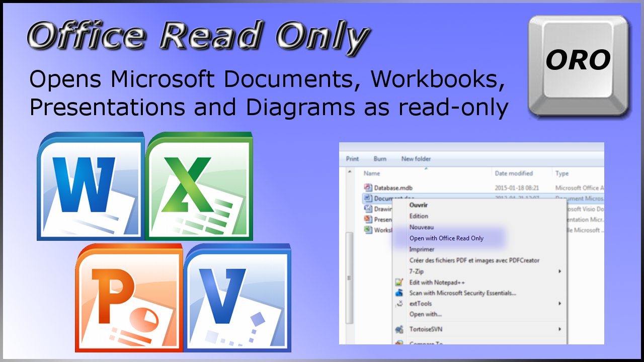Choose Edition from the context menu
The height and width of the screenshot is (362, 644).
(419, 216)
